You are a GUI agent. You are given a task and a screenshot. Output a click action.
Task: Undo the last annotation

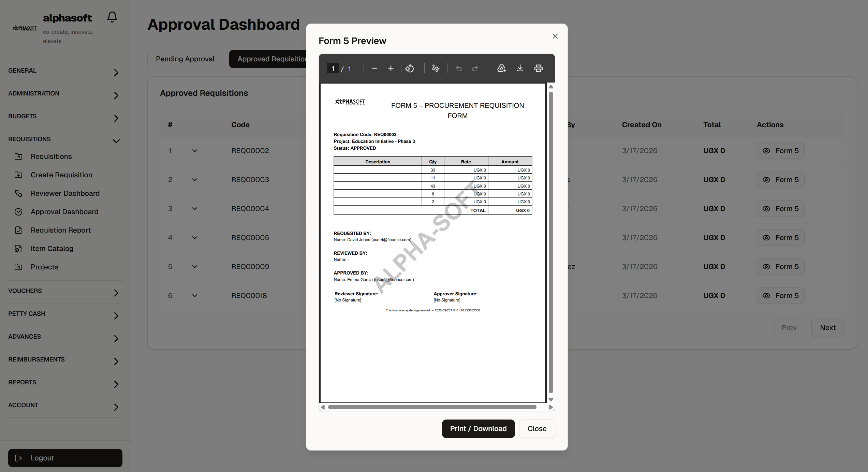(x=458, y=68)
